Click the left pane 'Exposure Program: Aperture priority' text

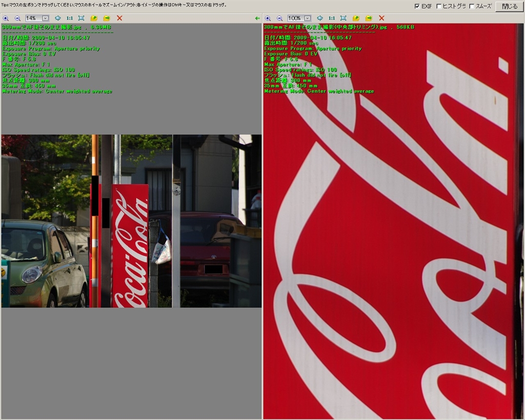click(x=51, y=49)
